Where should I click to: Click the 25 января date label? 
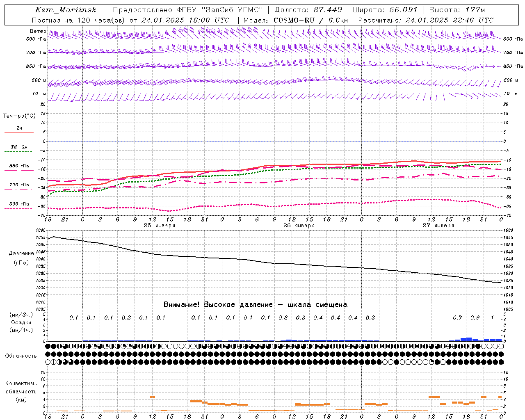click(x=159, y=226)
